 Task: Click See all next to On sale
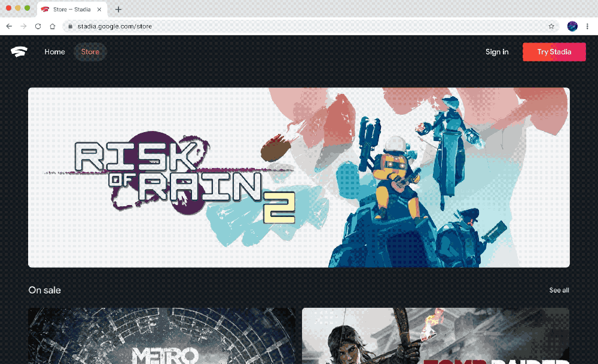[559, 290]
